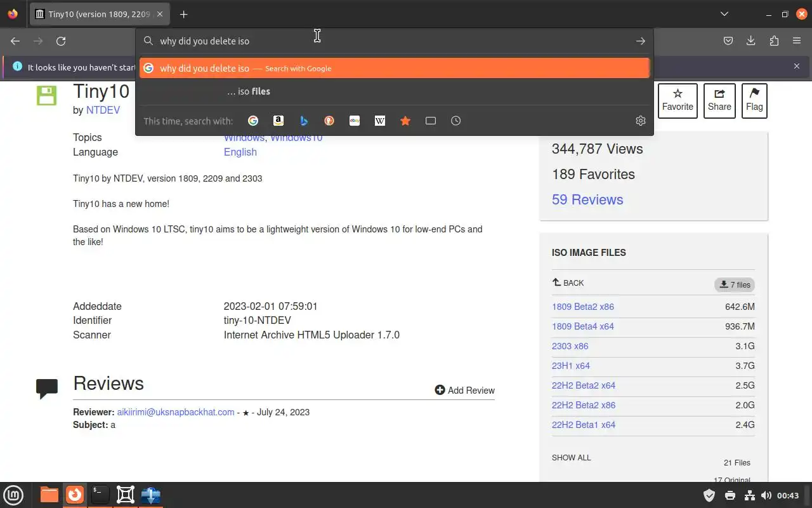Open a new browser tab
The height and width of the screenshot is (508, 812).
click(183, 14)
